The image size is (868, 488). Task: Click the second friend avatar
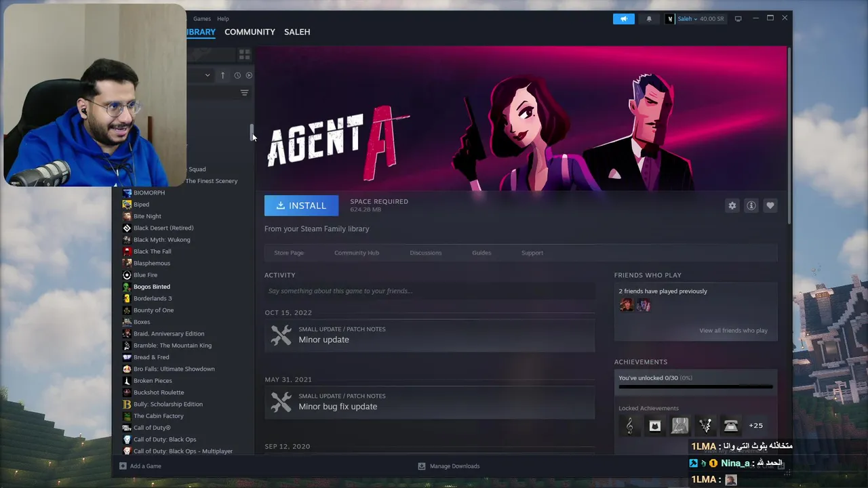(643, 305)
